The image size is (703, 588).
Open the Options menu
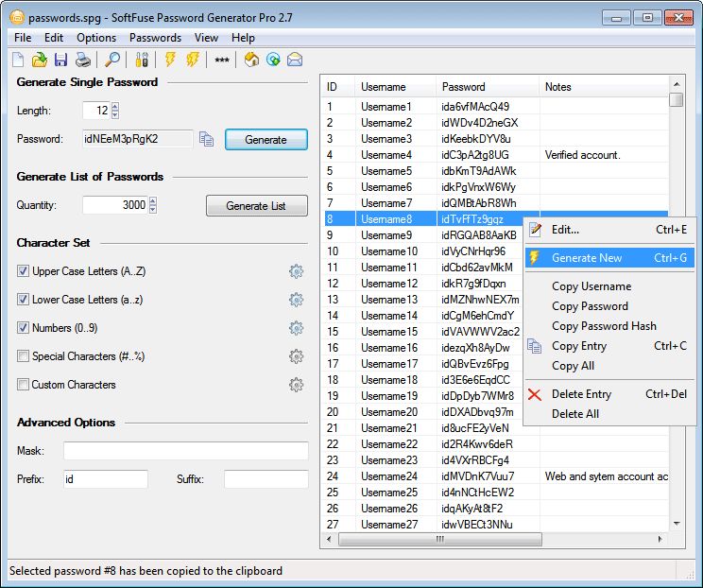tap(96, 38)
